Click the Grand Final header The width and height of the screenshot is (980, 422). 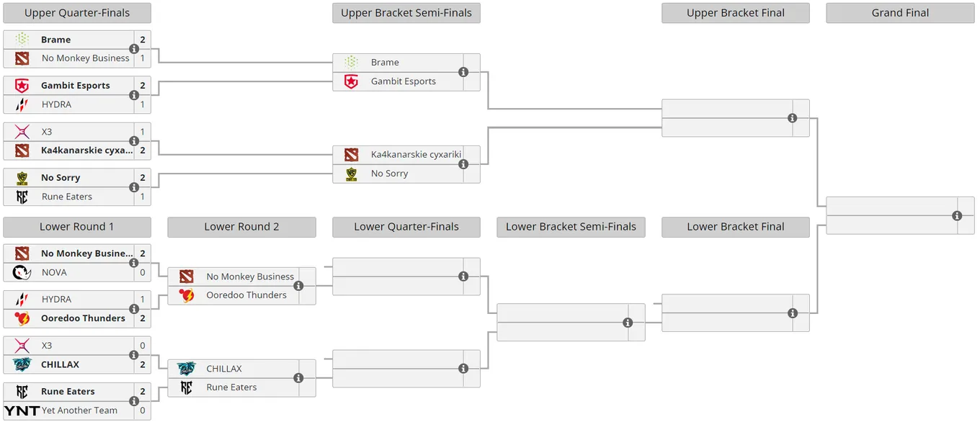pyautogui.click(x=900, y=13)
